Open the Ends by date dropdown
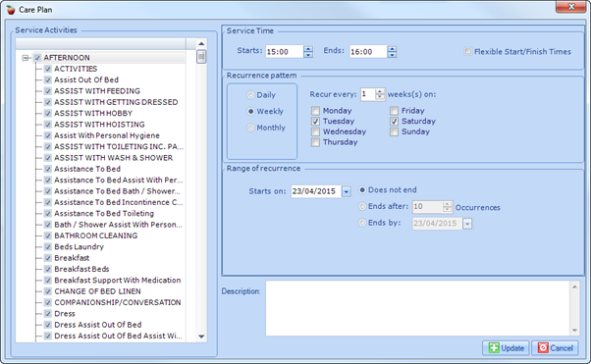This screenshot has height=364, width=591. point(467,224)
